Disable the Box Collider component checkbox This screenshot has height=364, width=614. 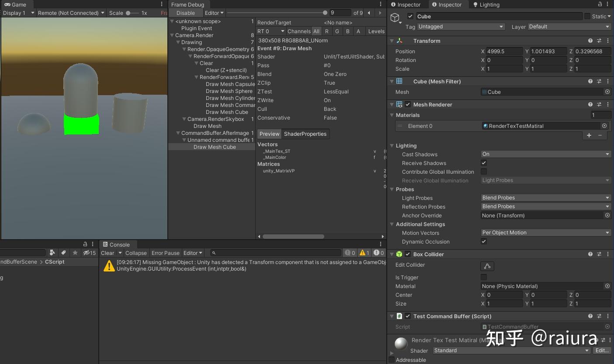coord(407,254)
